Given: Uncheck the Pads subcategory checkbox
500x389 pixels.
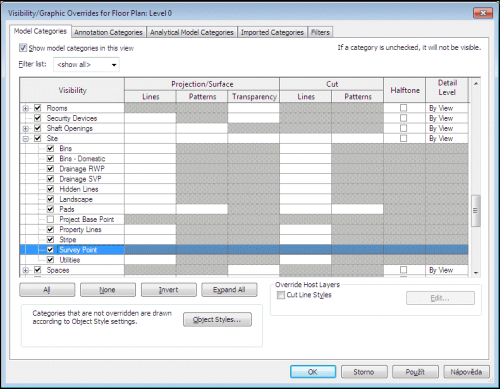Looking at the screenshot, I should [x=50, y=209].
